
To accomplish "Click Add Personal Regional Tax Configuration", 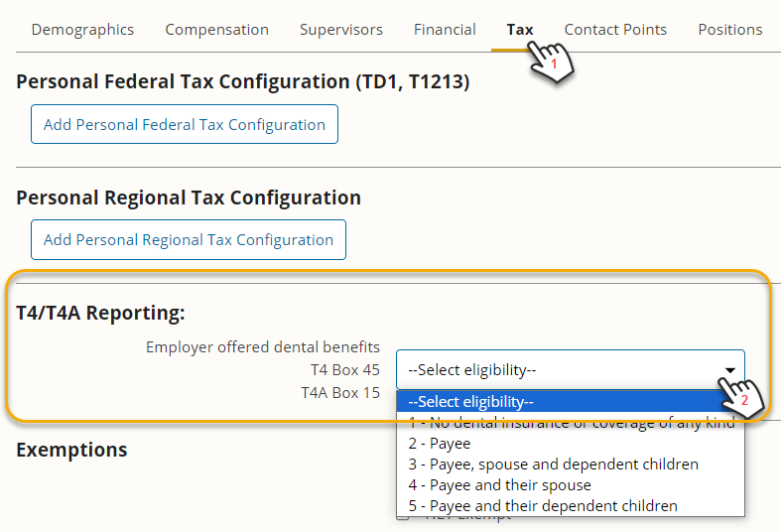I will pos(189,240).
